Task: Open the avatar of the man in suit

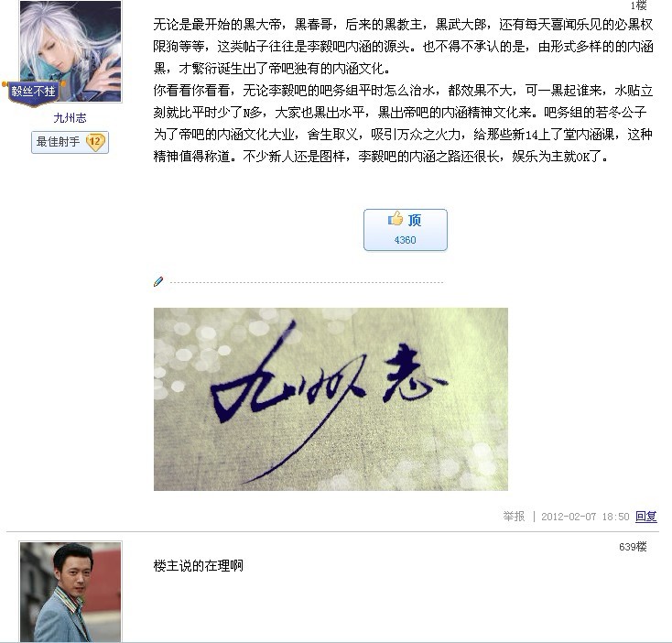Action: click(70, 592)
